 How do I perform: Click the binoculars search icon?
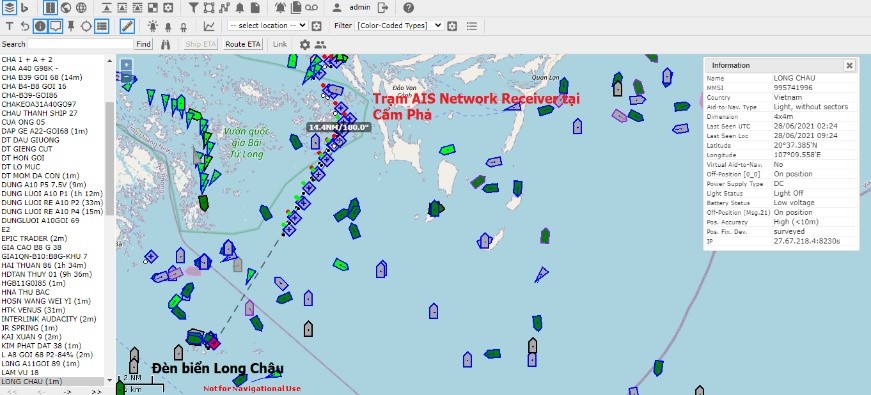tap(166, 44)
